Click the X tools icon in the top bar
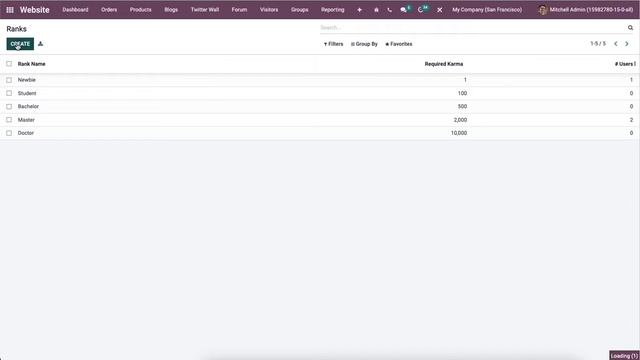The width and height of the screenshot is (640, 360). point(439,10)
